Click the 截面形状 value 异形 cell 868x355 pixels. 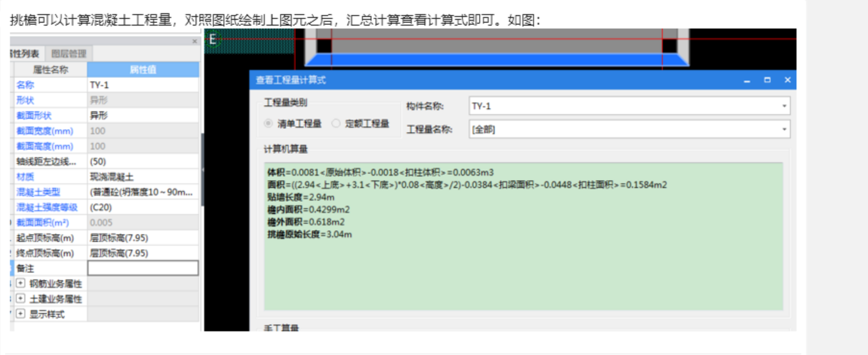point(143,115)
